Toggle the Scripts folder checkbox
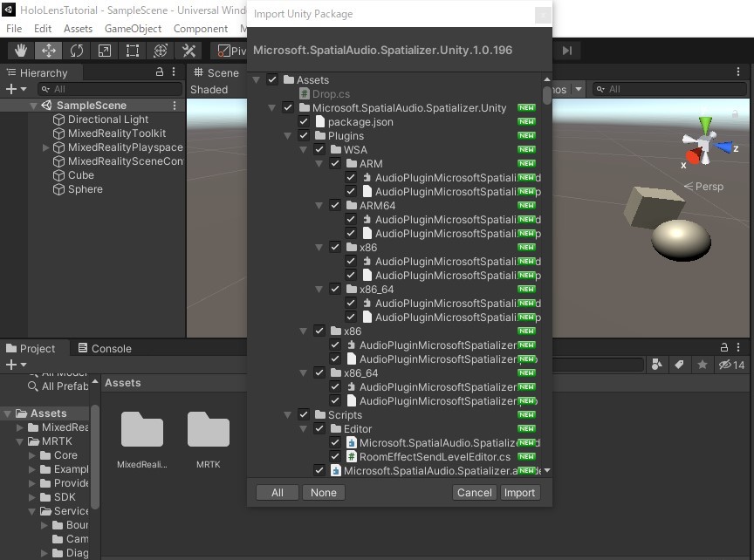 coord(304,414)
